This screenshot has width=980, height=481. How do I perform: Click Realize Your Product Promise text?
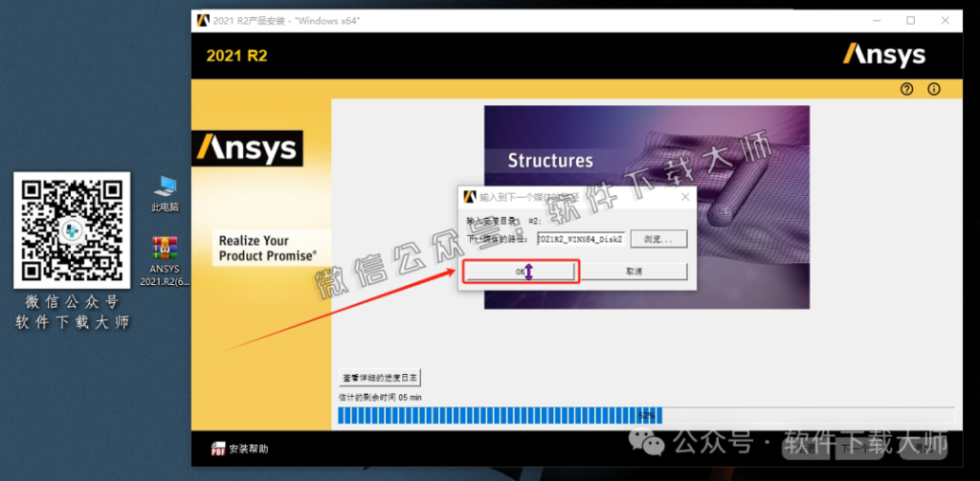(268, 248)
